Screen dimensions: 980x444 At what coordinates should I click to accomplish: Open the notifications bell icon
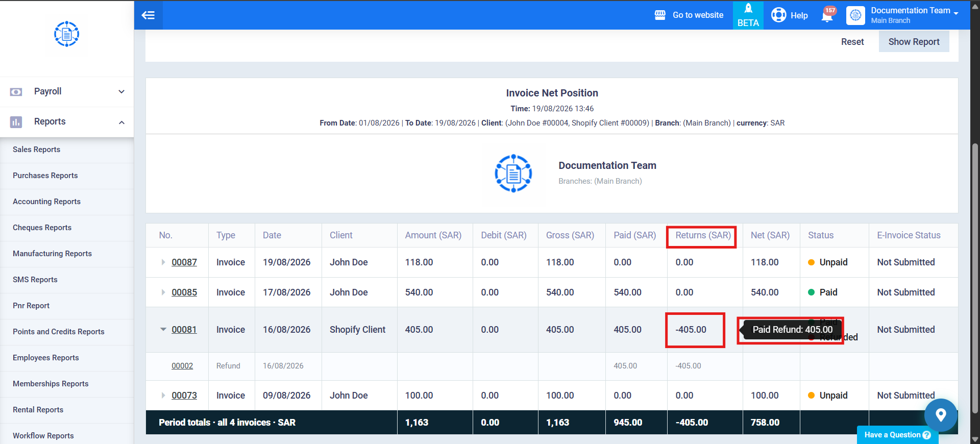(827, 16)
